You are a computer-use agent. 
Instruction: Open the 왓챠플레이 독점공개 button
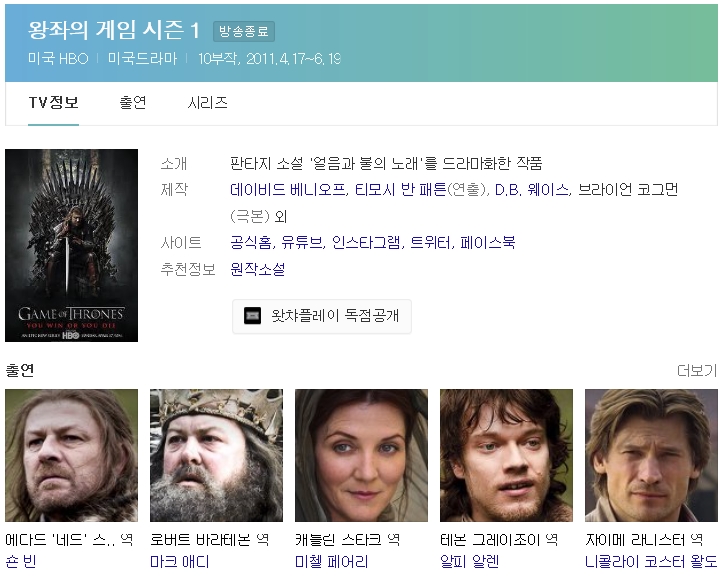[x=322, y=316]
